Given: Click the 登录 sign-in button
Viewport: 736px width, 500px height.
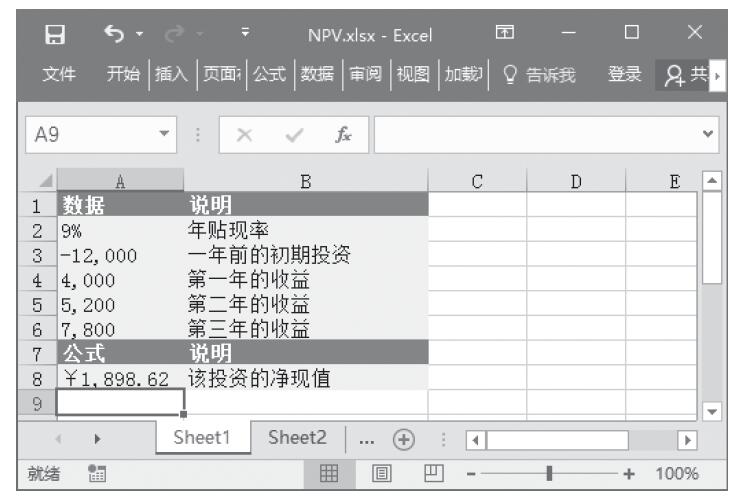Looking at the screenshot, I should (x=625, y=78).
